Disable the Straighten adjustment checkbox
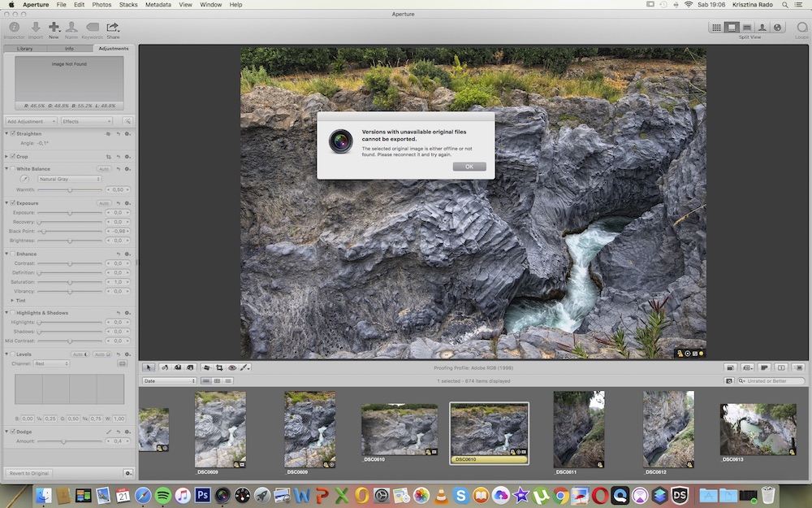This screenshot has width=812, height=508. click(13, 133)
